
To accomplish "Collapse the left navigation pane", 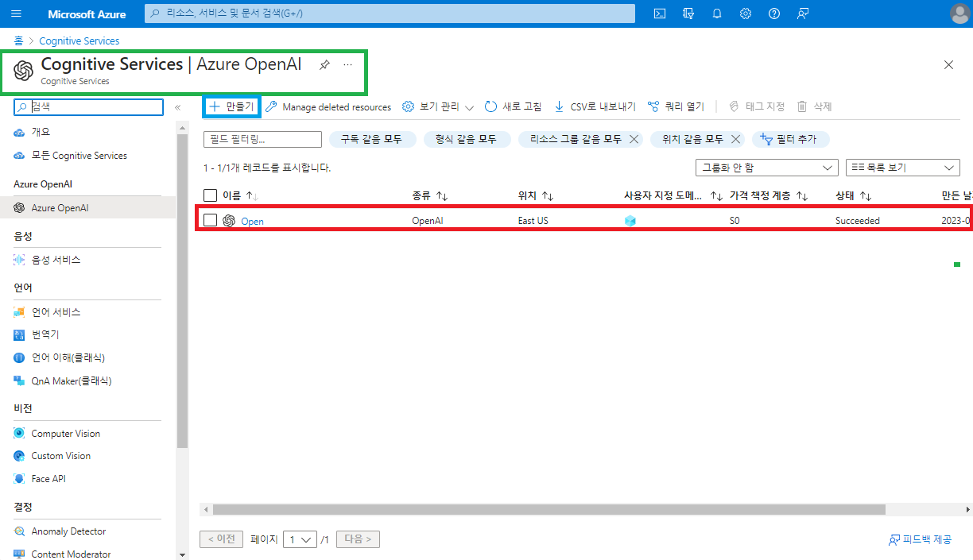I will (177, 107).
